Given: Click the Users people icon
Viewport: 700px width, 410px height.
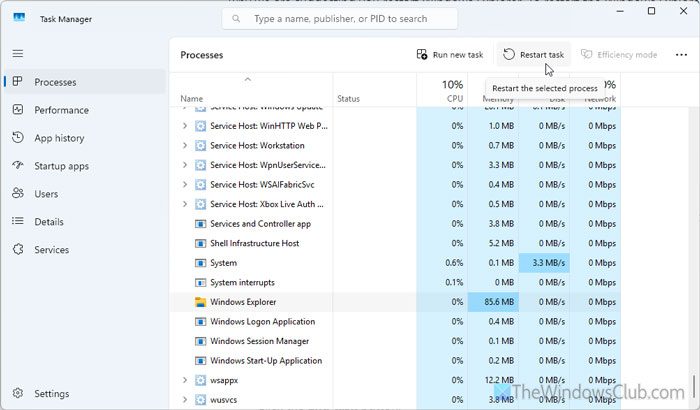Looking at the screenshot, I should 18,194.
